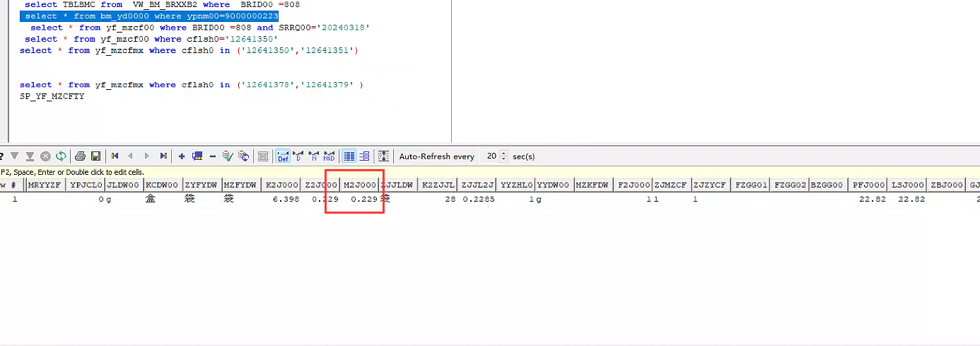Click the YYDW00 column header
The image size is (980, 346).
[x=554, y=185]
